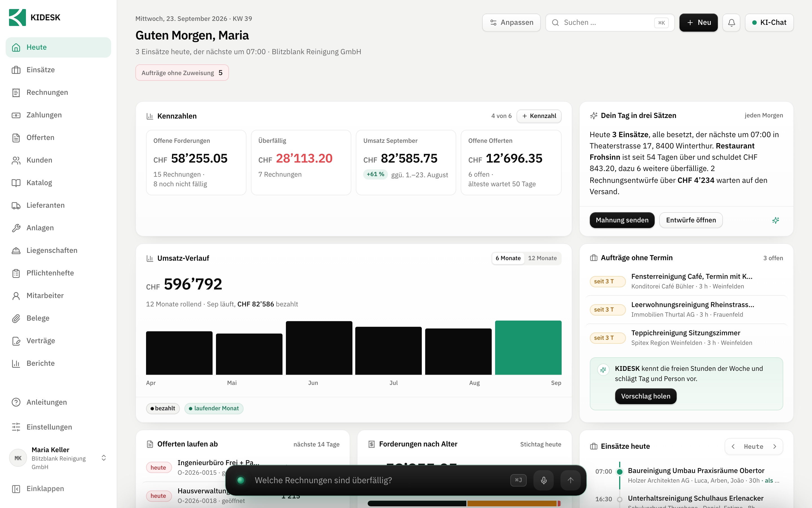The image size is (812, 508).
Task: Click the Anlagen wrench icon
Action: click(x=16, y=228)
